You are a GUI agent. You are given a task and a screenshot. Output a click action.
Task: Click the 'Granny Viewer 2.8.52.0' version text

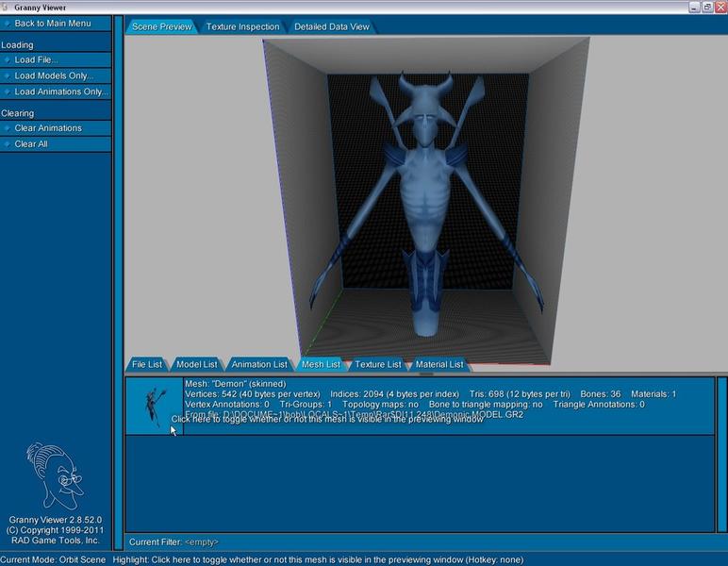(56, 520)
